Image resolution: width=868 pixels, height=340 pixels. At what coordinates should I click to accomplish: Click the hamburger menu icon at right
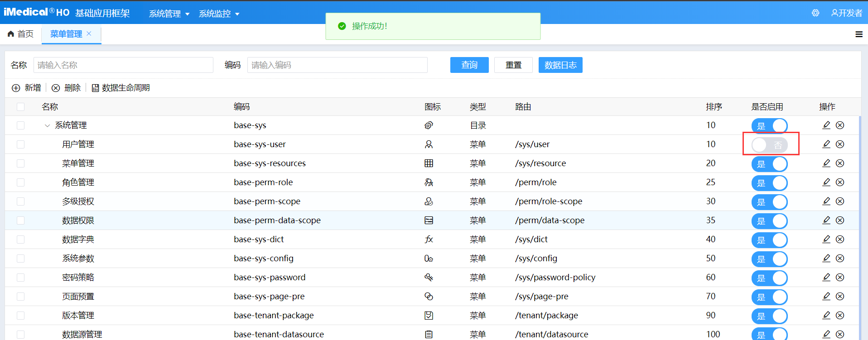click(858, 34)
